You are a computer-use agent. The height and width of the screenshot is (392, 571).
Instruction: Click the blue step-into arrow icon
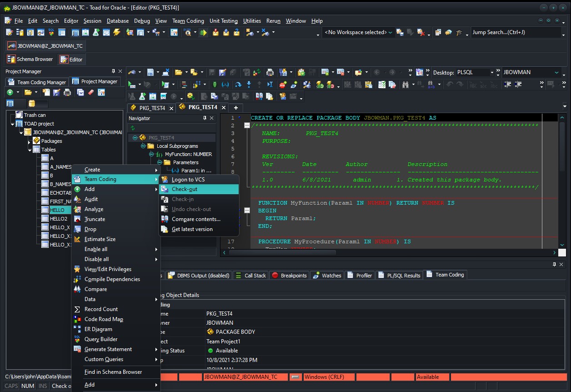point(249,85)
